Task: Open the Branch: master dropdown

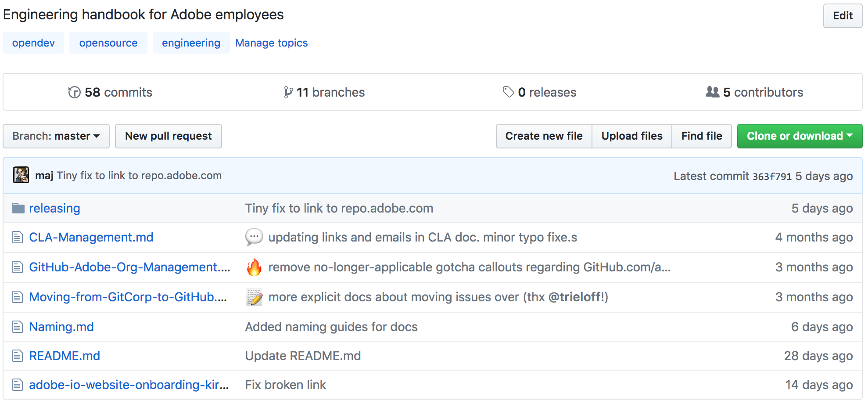Action: click(x=56, y=136)
